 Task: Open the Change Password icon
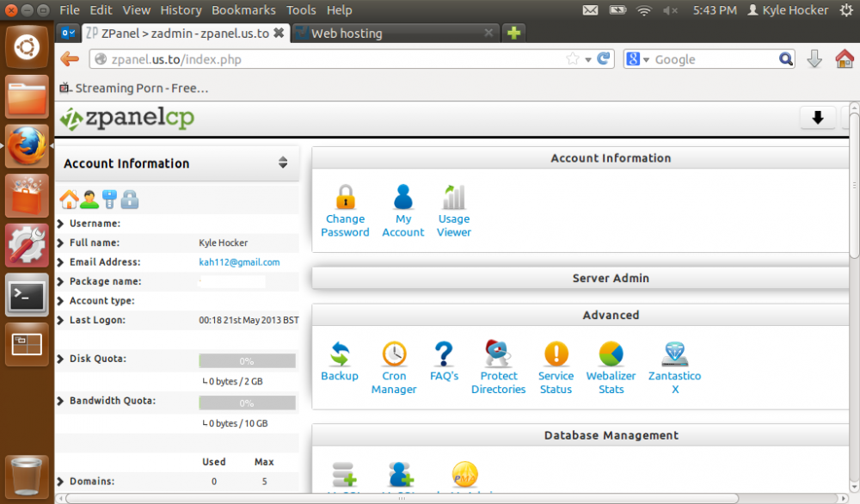(345, 198)
